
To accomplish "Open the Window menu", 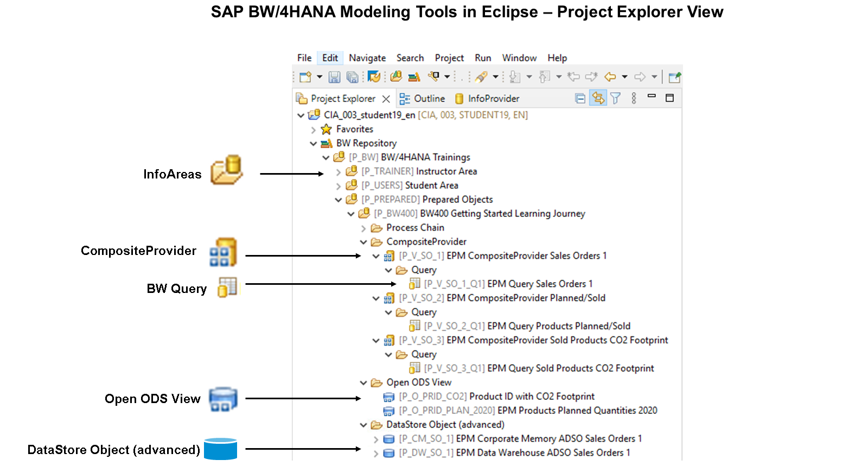I will click(x=519, y=58).
